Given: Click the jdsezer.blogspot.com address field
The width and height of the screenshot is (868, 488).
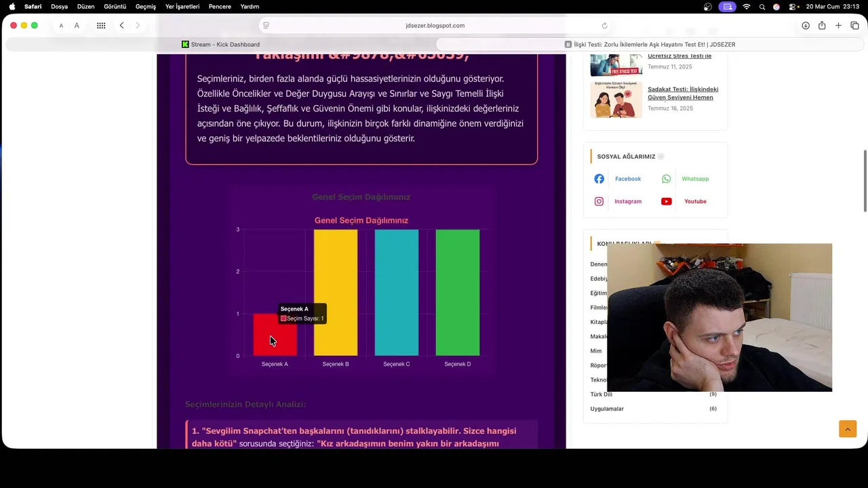Looking at the screenshot, I should 435,25.
